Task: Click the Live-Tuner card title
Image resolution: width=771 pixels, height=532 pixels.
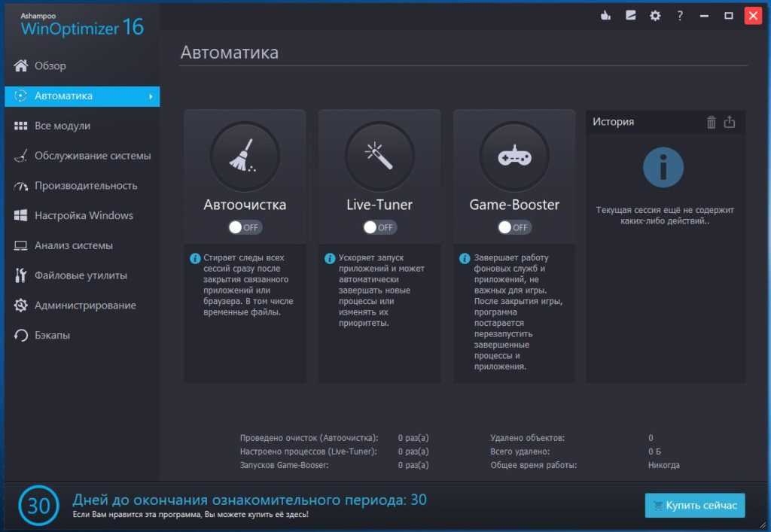Action: 379,205
